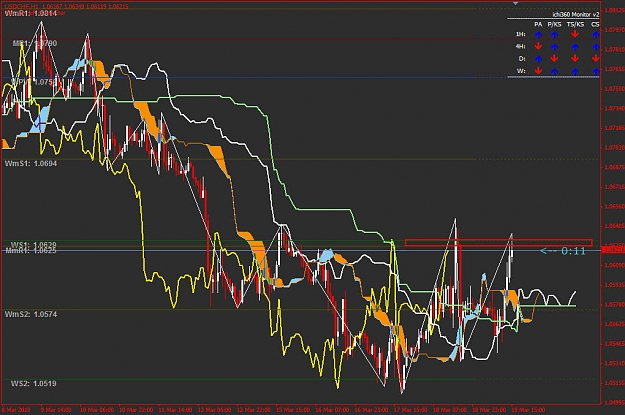Viewport: 625px width, 415px height.
Task: Click the 4H P/KS up arrow
Action: tap(554, 47)
